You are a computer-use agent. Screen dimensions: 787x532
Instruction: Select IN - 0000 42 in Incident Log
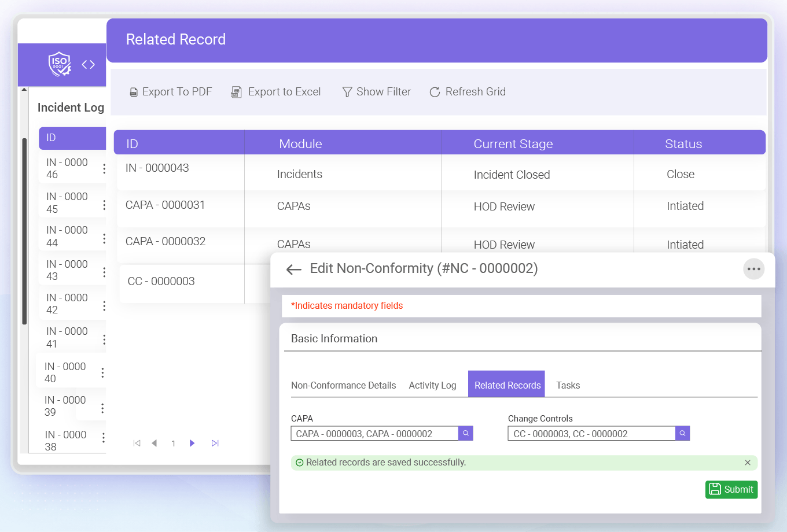[x=67, y=304]
